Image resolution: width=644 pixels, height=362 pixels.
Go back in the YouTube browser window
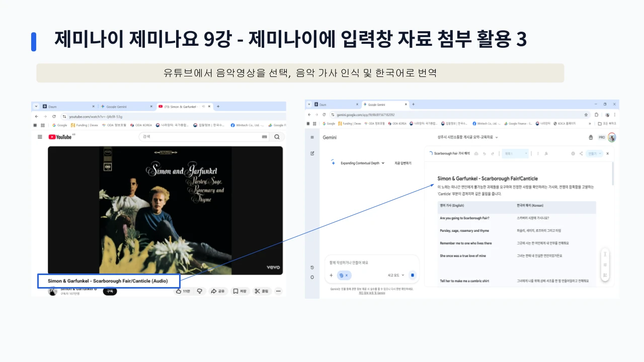tap(37, 116)
